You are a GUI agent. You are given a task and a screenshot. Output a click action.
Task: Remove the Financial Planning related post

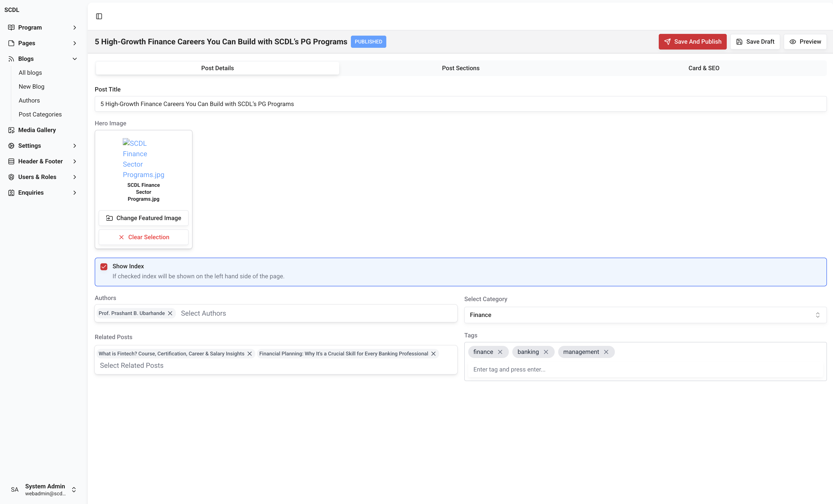pos(433,354)
